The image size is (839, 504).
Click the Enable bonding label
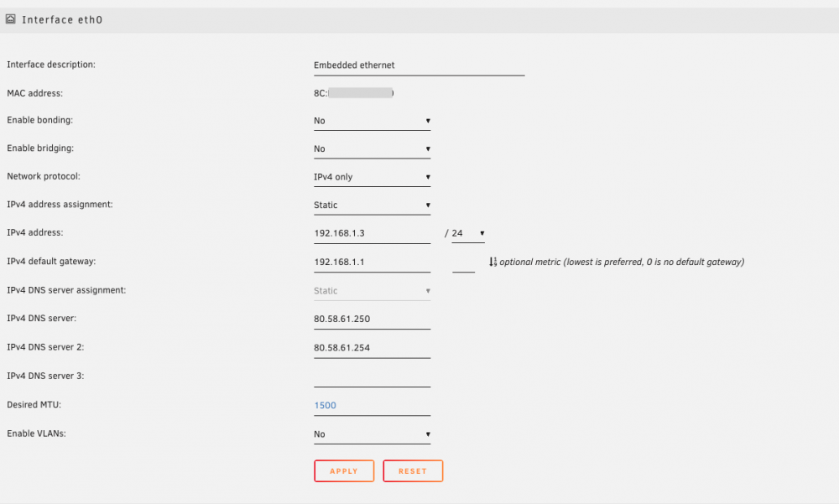click(39, 121)
